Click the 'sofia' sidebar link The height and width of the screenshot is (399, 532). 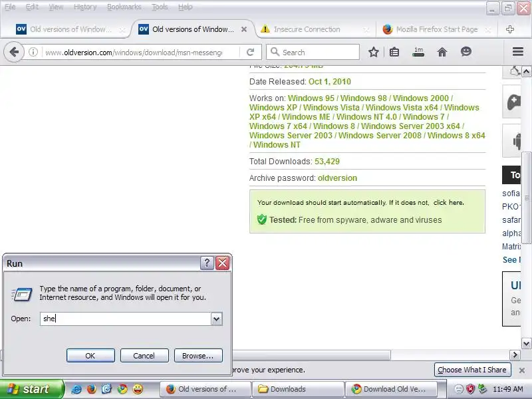click(x=511, y=194)
